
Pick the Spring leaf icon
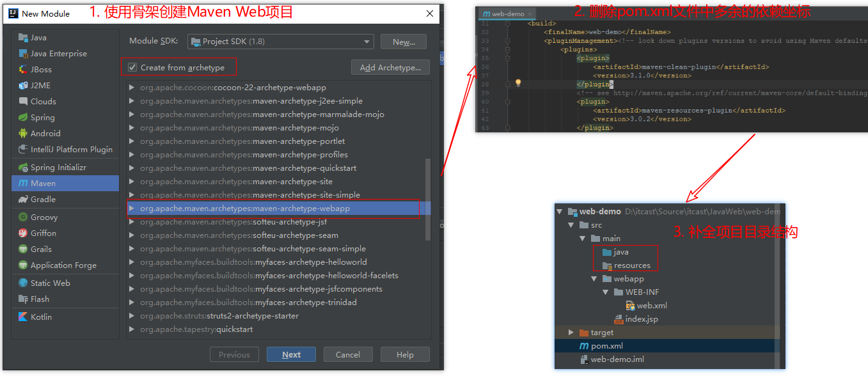coord(24,118)
